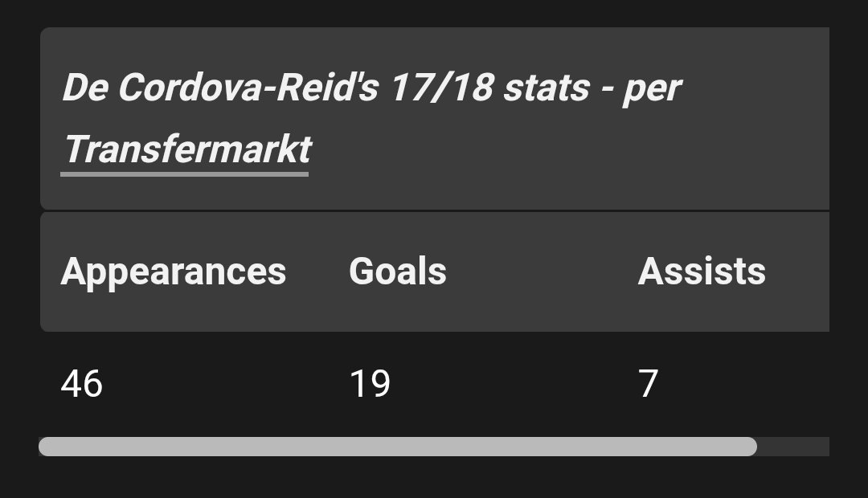Click the underline beneath Transfermarkt
Image resolution: width=868 pixels, height=498 pixels.
(x=184, y=173)
